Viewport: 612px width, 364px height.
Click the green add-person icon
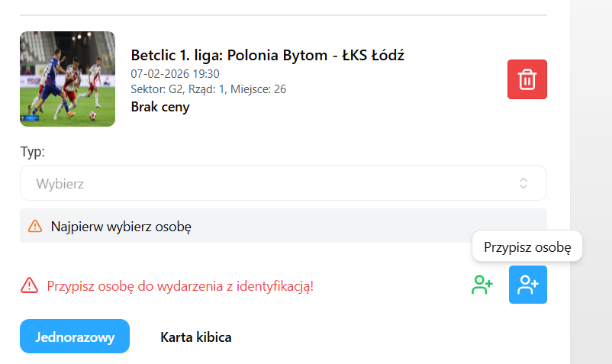point(482,285)
